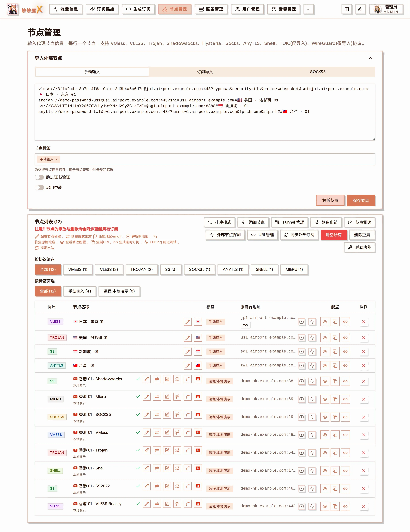Switch to SOCKS5 import tab
This screenshot has width=410, height=532.
(318, 72)
